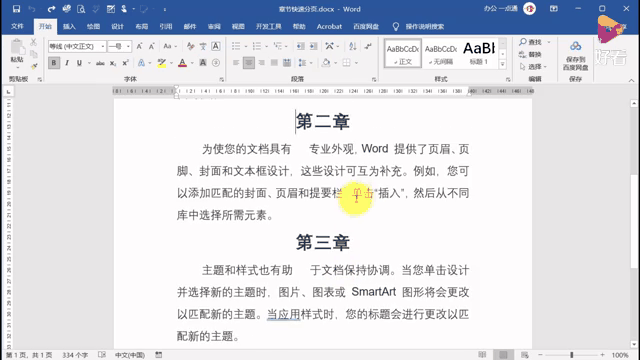640x360 pixels.
Task: Show paragraph marks with the pilcrow icon
Action: [x=368, y=46]
